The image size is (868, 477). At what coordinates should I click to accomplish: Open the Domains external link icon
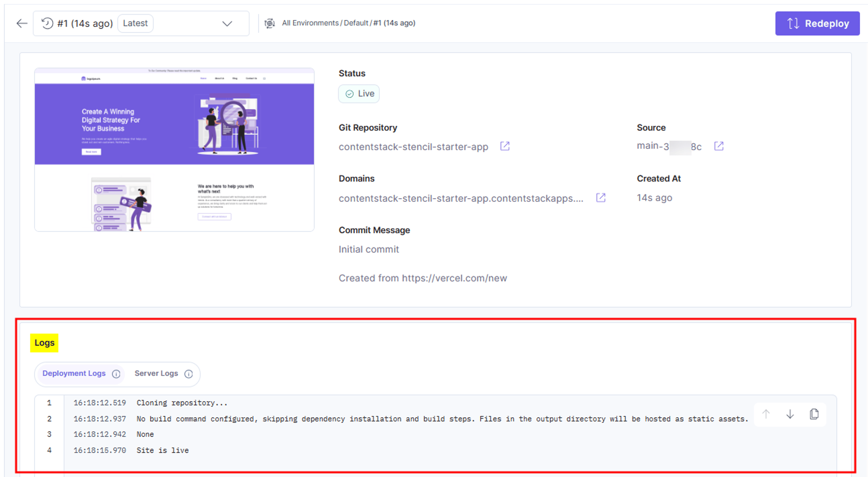click(x=600, y=198)
